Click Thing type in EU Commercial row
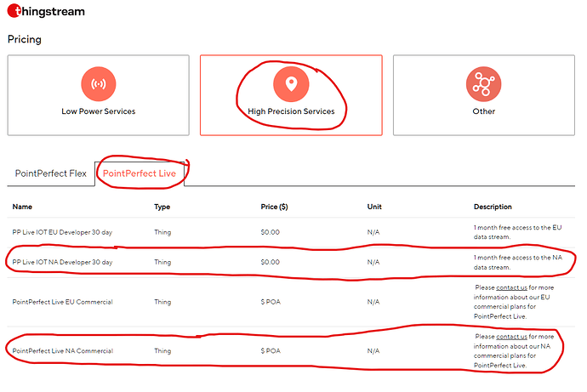The height and width of the screenshot is (392, 587). tap(162, 302)
